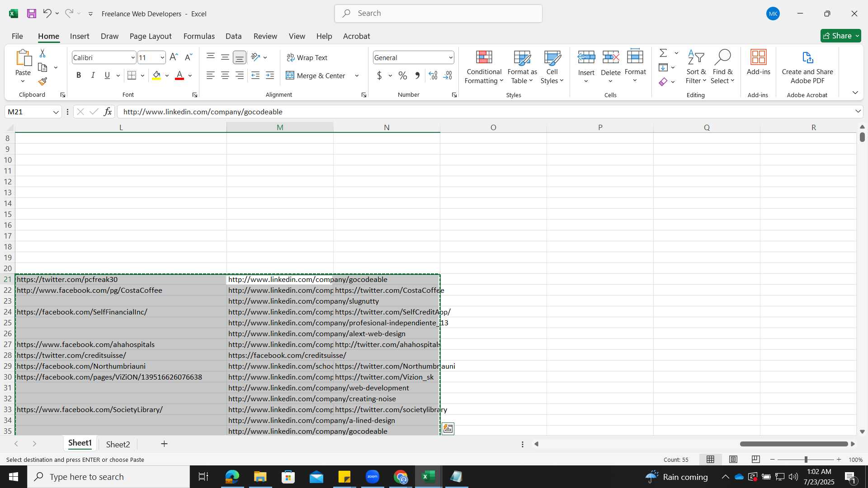Viewport: 868px width, 488px height.
Task: Click the Orientation text angle icon
Action: click(x=255, y=57)
